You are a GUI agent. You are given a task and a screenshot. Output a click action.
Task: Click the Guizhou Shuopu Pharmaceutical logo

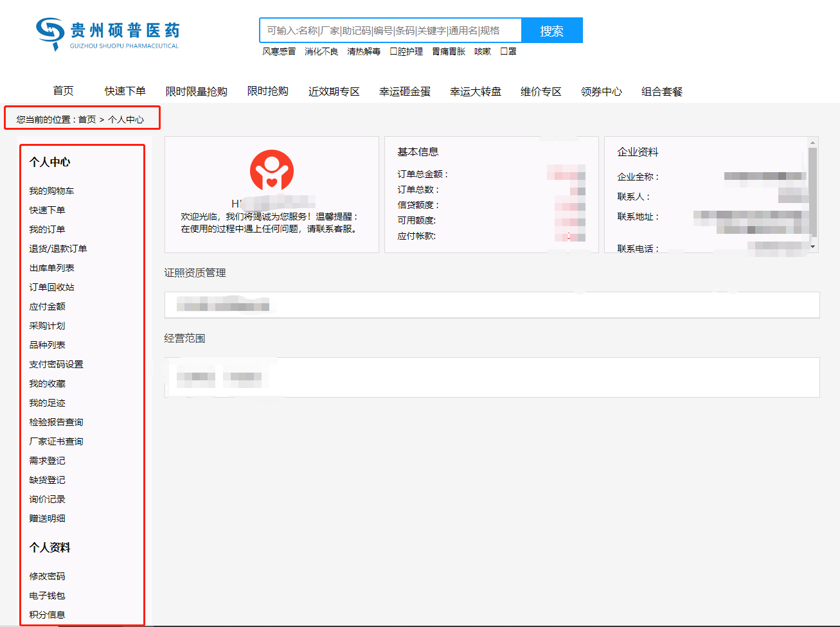click(108, 33)
